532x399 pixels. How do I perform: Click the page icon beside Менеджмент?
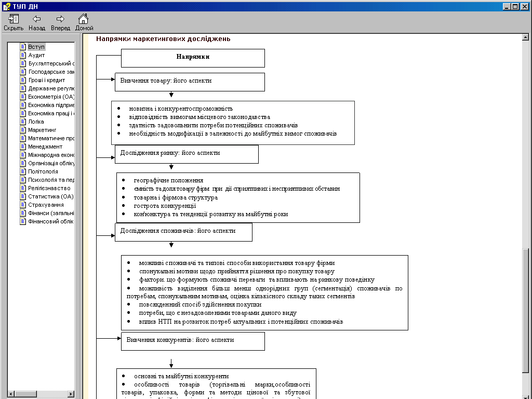(23, 147)
